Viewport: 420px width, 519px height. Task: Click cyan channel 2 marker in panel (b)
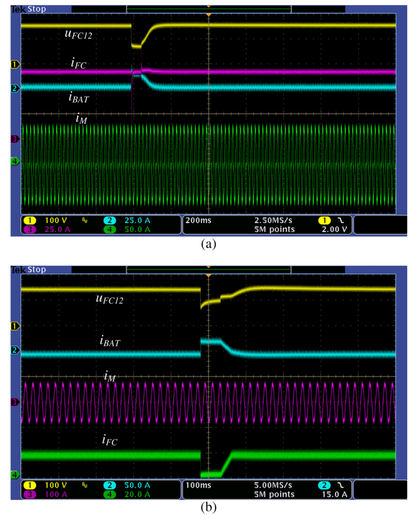pos(15,350)
